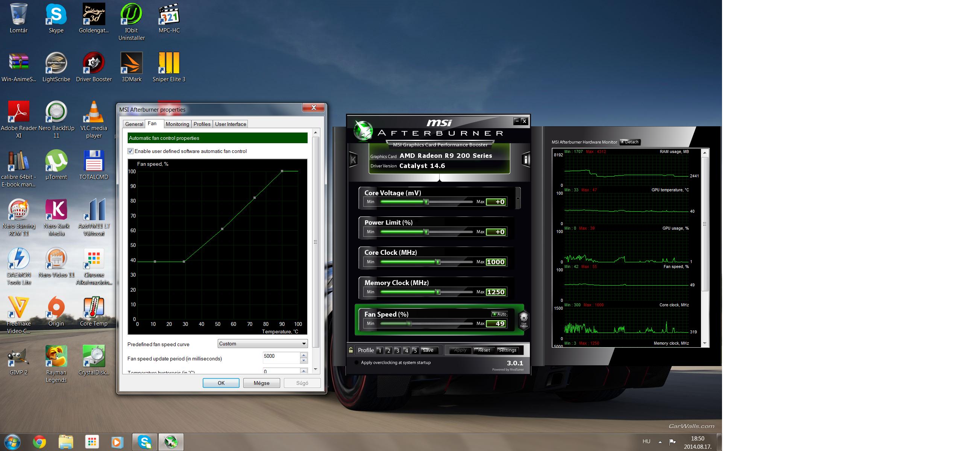Image resolution: width=980 pixels, height=451 pixels.
Task: Click the Afterburner info i icon
Action: (526, 159)
